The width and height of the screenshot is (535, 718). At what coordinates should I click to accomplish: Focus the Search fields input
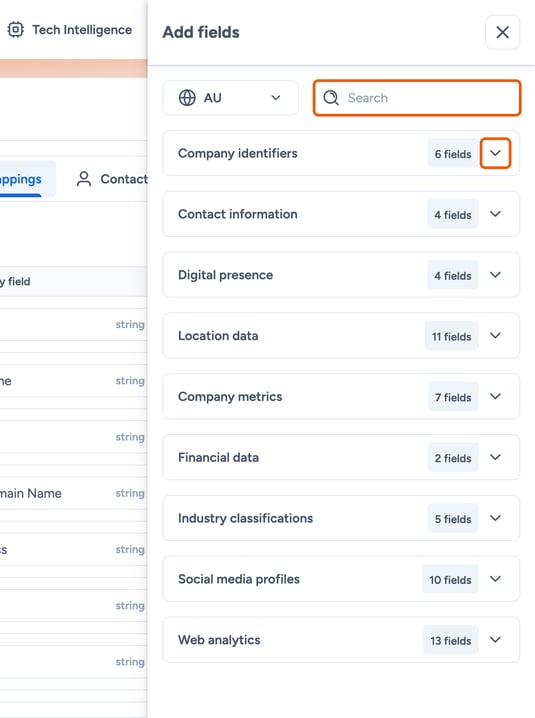[417, 98]
